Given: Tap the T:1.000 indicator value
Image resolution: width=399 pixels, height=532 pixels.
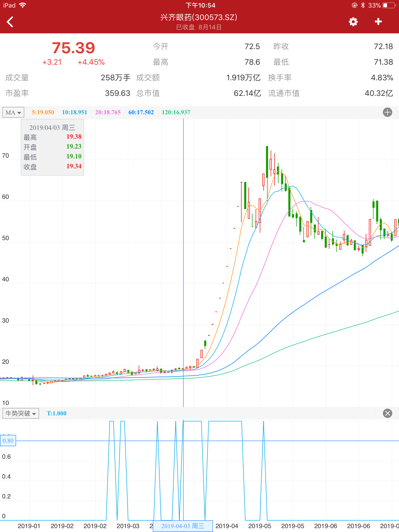Looking at the screenshot, I should [57, 413].
